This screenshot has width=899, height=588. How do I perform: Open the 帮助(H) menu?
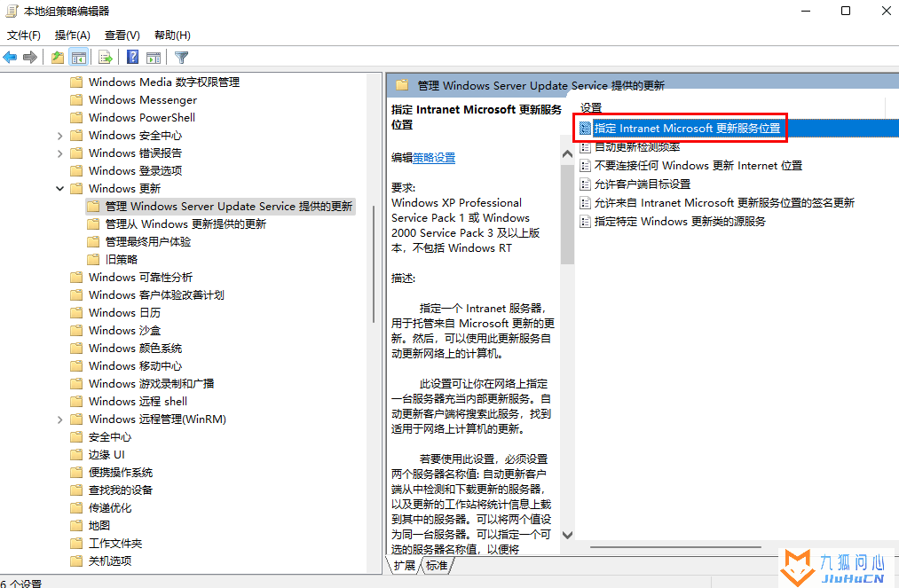point(172,35)
